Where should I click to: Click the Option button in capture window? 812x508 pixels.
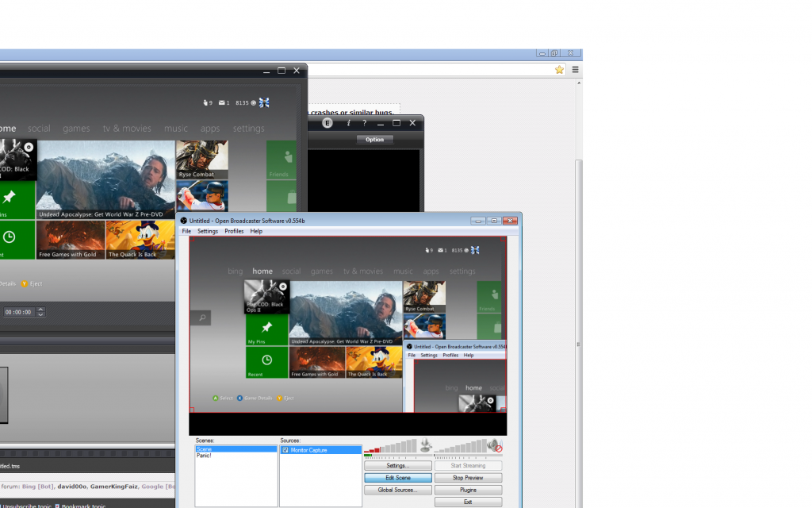click(x=374, y=140)
